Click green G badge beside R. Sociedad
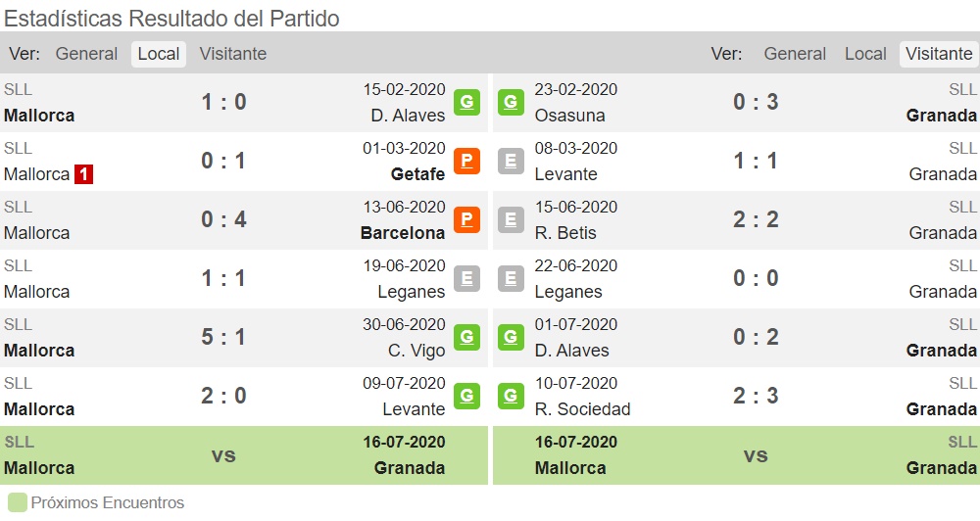The width and height of the screenshot is (980, 521). tap(511, 396)
